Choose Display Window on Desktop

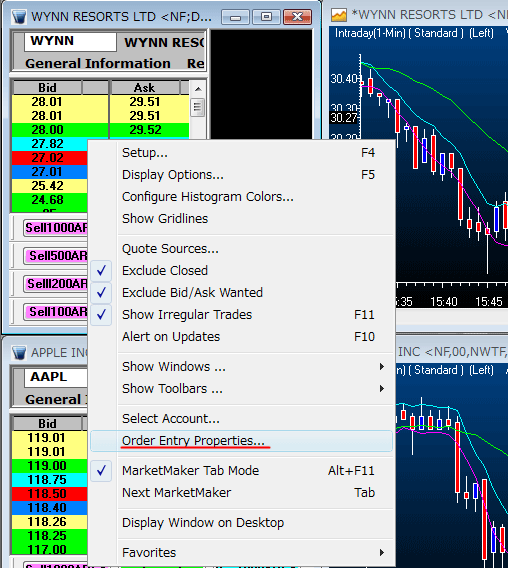[241, 523]
